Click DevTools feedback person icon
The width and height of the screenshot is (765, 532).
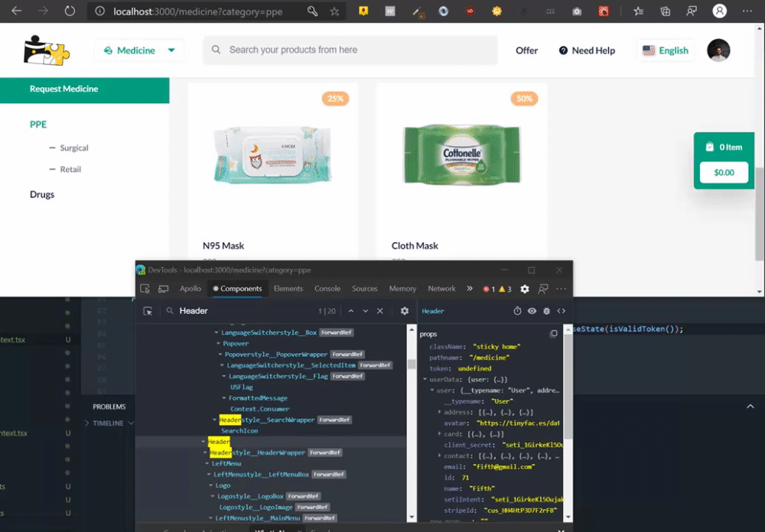pos(543,289)
